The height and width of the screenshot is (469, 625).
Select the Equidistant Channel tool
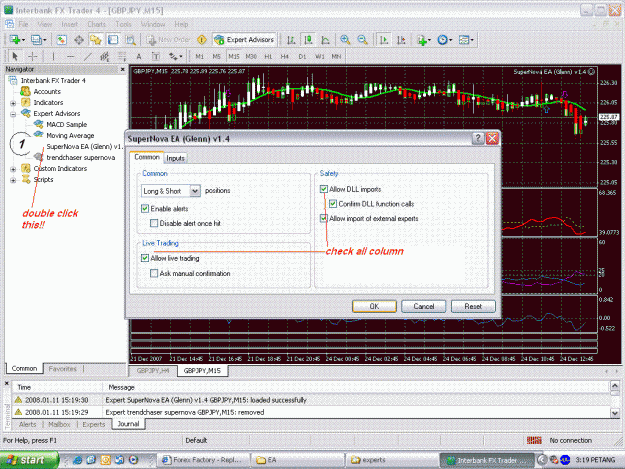104,56
